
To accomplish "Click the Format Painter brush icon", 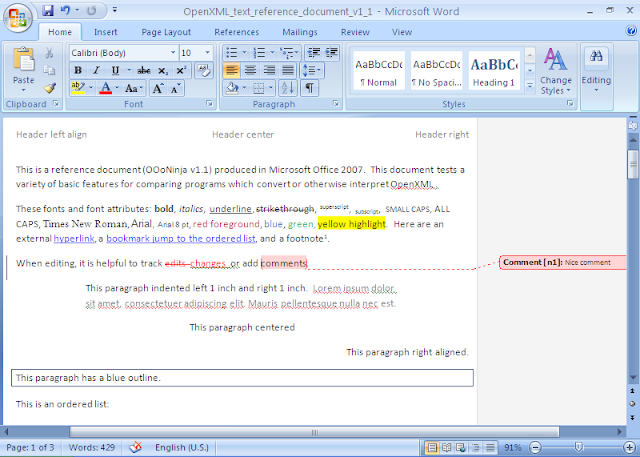I will click(50, 88).
